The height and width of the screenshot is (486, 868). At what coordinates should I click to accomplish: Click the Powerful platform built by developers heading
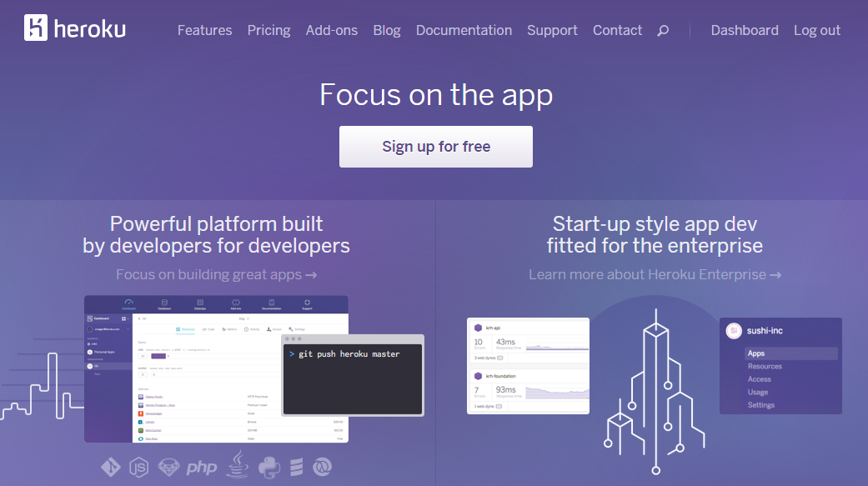pos(217,235)
